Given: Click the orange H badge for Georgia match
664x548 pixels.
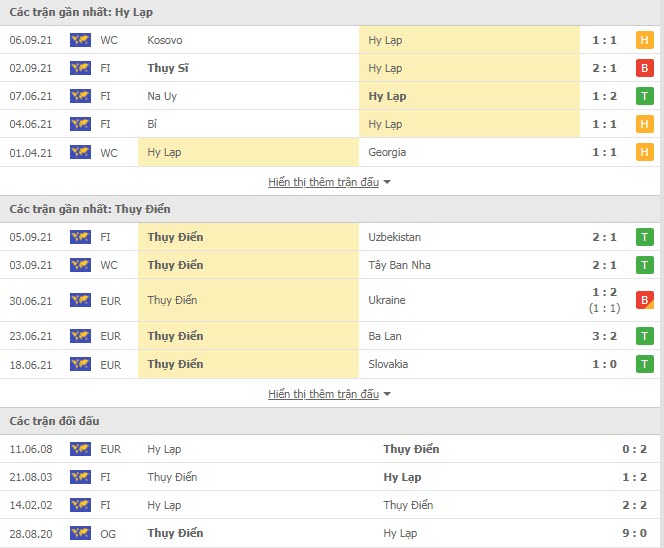Looking at the screenshot, I should [644, 152].
